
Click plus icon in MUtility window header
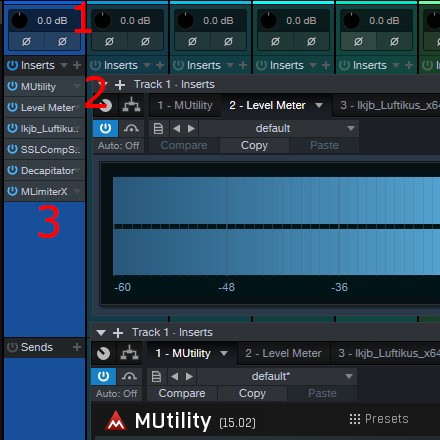(118, 333)
